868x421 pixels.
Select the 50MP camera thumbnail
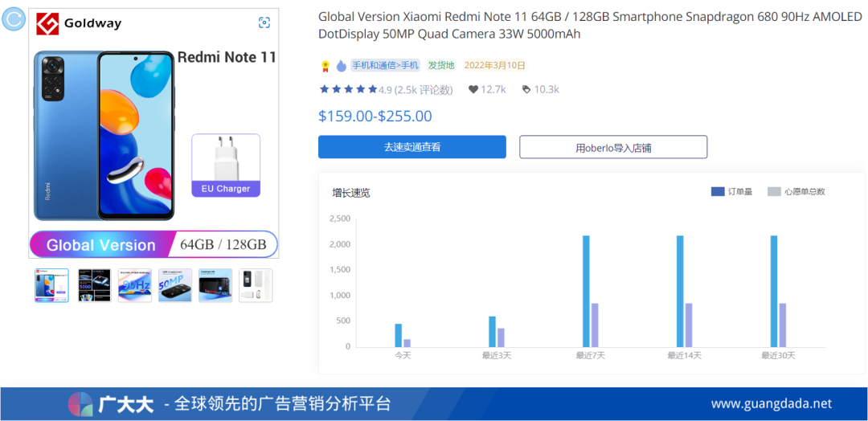175,285
